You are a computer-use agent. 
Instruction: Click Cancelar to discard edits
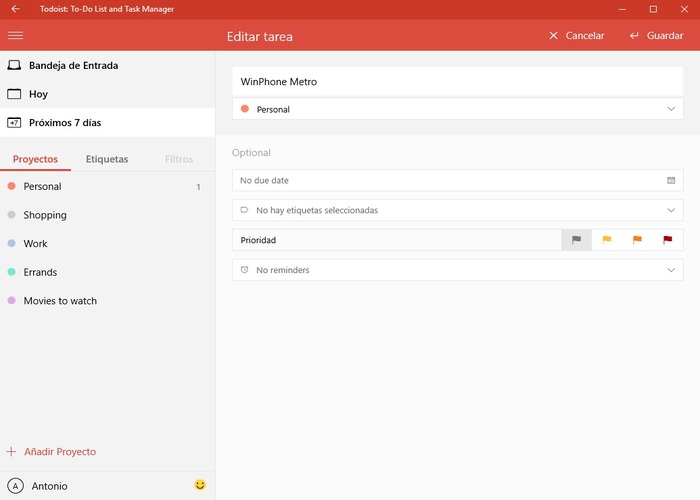(576, 35)
